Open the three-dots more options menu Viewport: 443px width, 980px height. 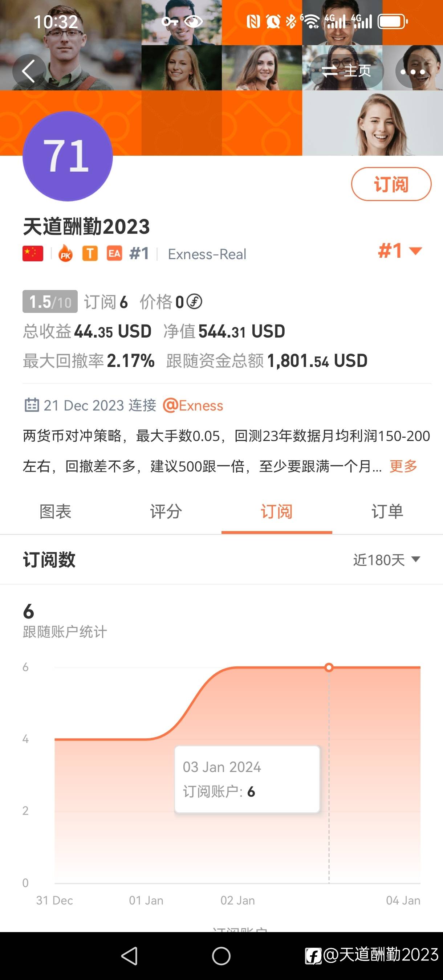(x=412, y=71)
